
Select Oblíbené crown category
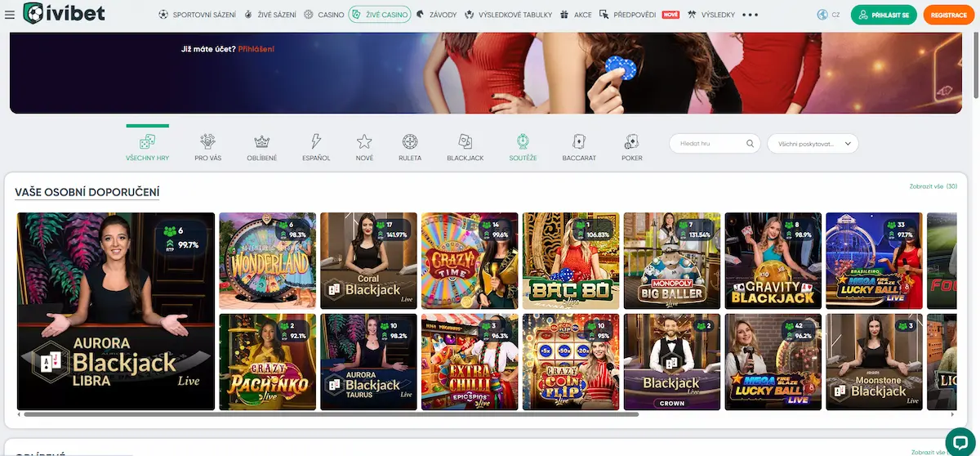click(262, 147)
